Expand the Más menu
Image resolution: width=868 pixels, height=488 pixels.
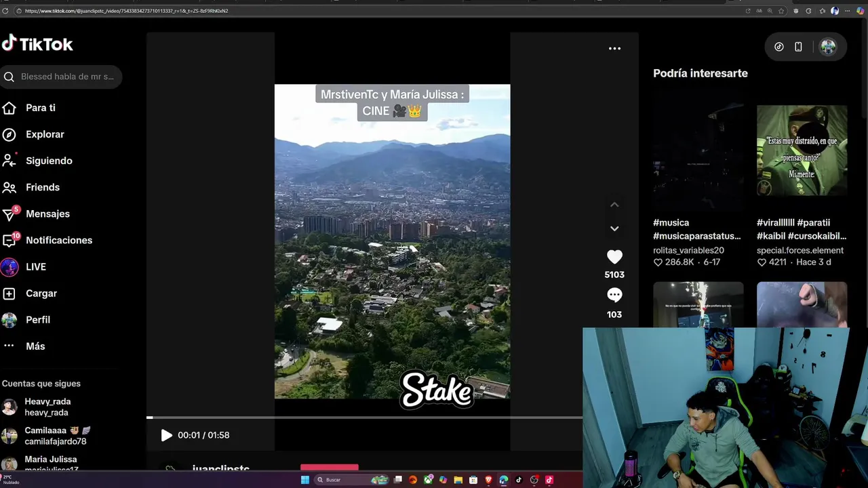24,346
